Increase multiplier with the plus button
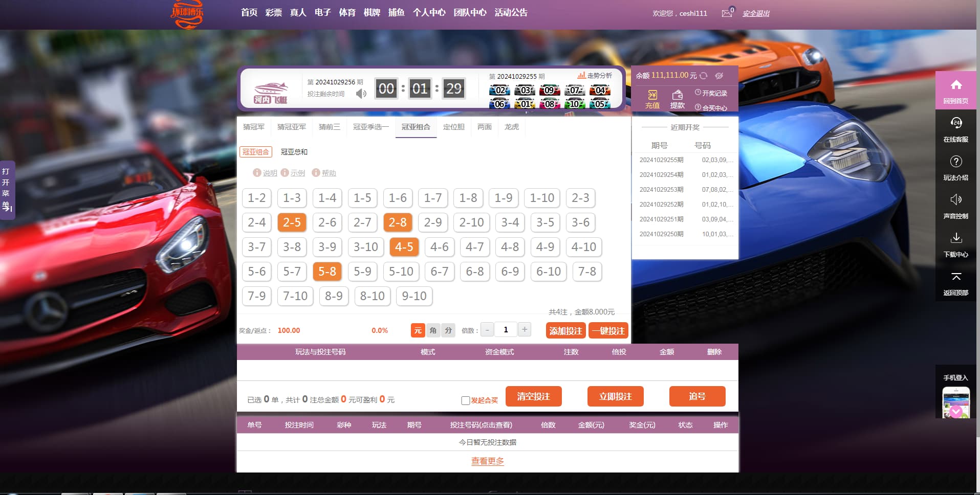This screenshot has height=495, width=980. coord(525,330)
